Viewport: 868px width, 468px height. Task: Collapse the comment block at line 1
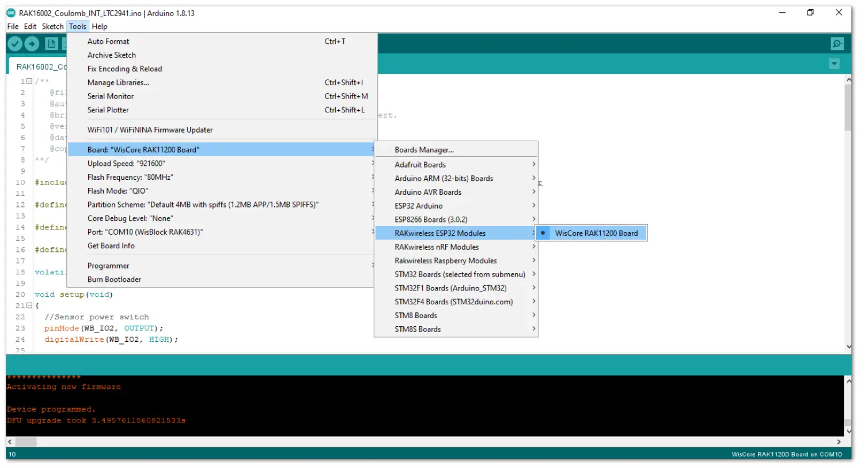(x=29, y=82)
